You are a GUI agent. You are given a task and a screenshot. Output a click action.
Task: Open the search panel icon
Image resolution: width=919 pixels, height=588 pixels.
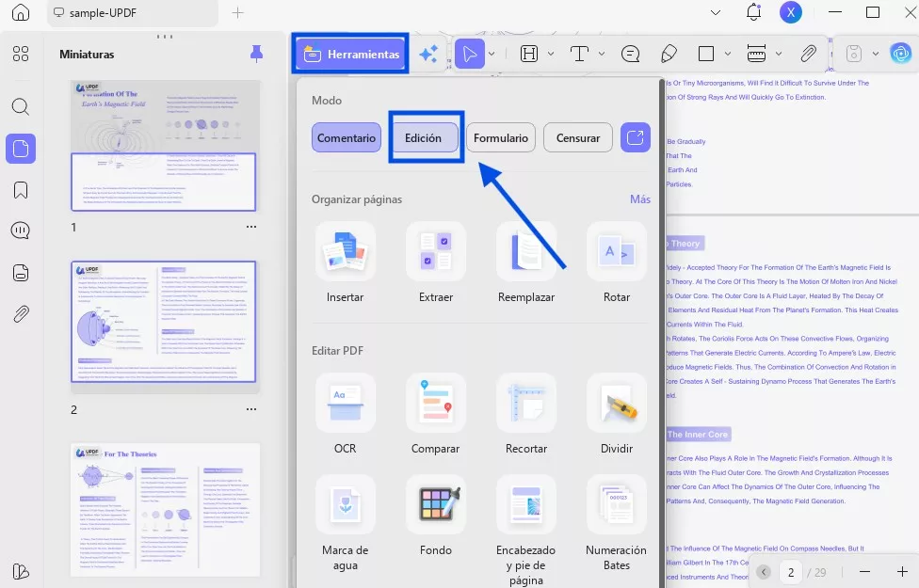click(x=21, y=106)
